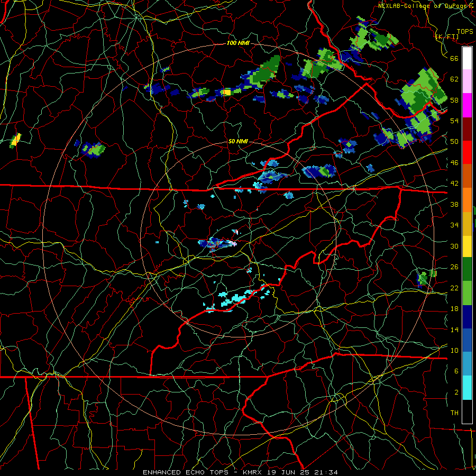This screenshot has height=476, width=476.
Task: Click the '2' legend value
Action: [x=456, y=392]
